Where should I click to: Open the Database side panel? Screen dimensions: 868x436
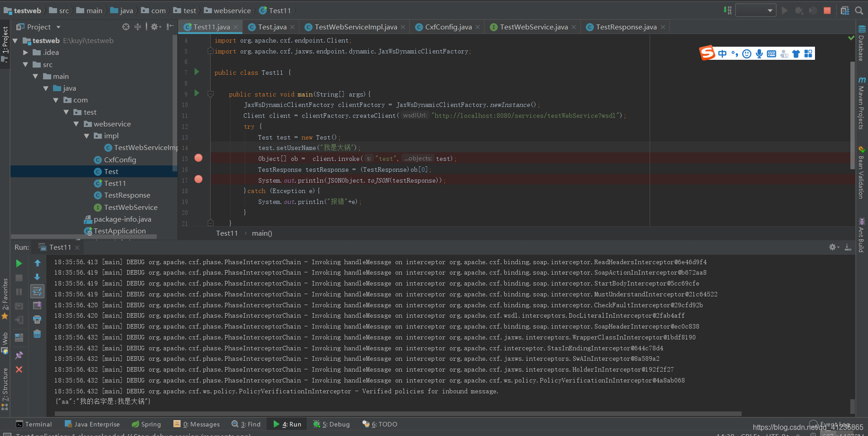pos(862,44)
